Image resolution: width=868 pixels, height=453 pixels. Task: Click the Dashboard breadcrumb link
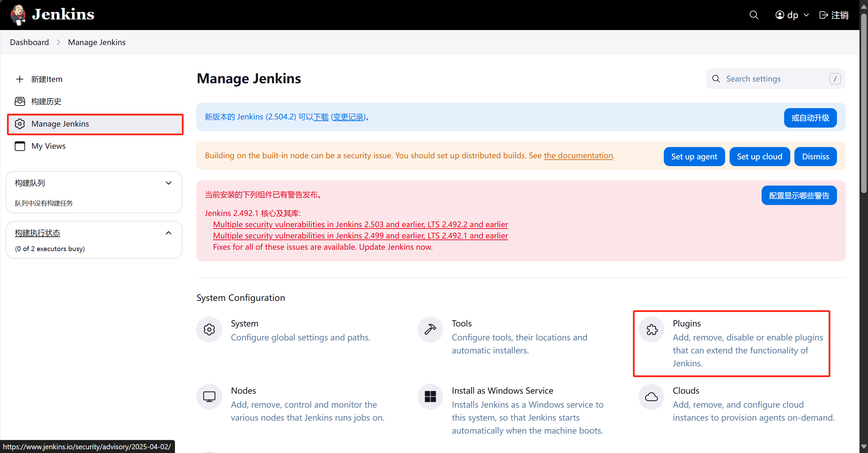tap(29, 42)
